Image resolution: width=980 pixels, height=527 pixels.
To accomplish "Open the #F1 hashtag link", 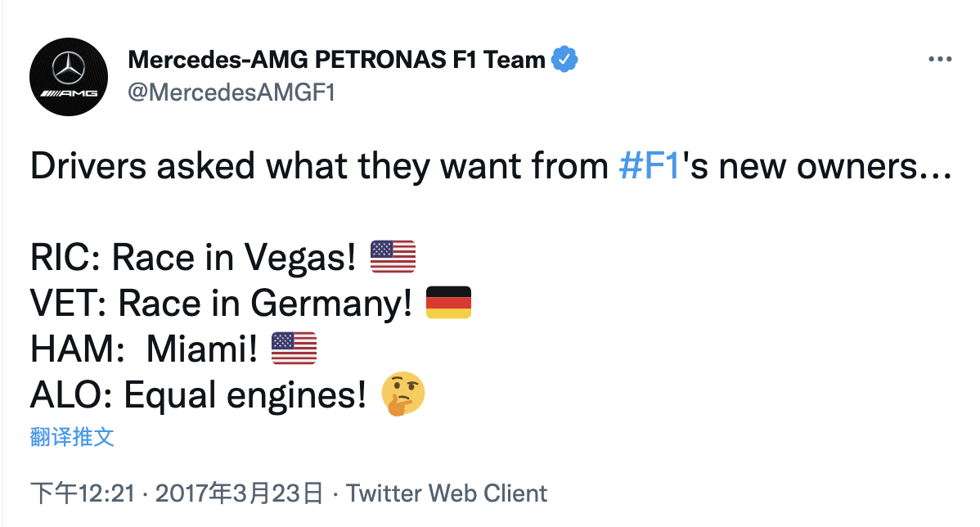I will [x=650, y=167].
